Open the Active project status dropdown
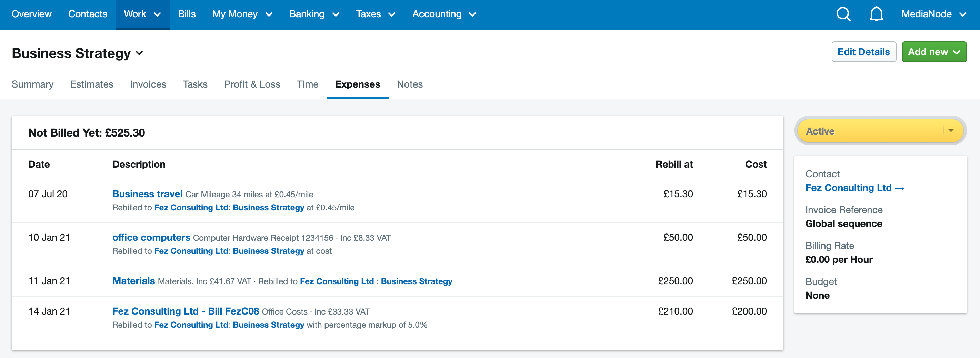Image resolution: width=980 pixels, height=358 pixels. click(880, 131)
